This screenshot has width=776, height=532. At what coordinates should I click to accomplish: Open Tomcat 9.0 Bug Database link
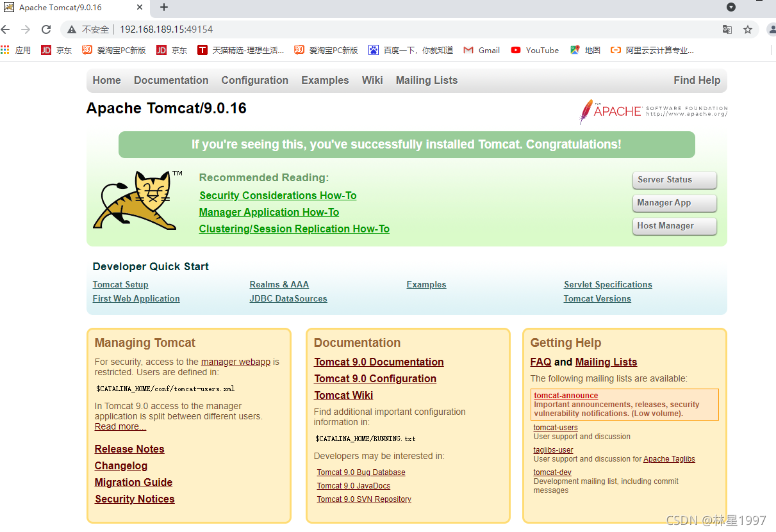[x=361, y=472]
